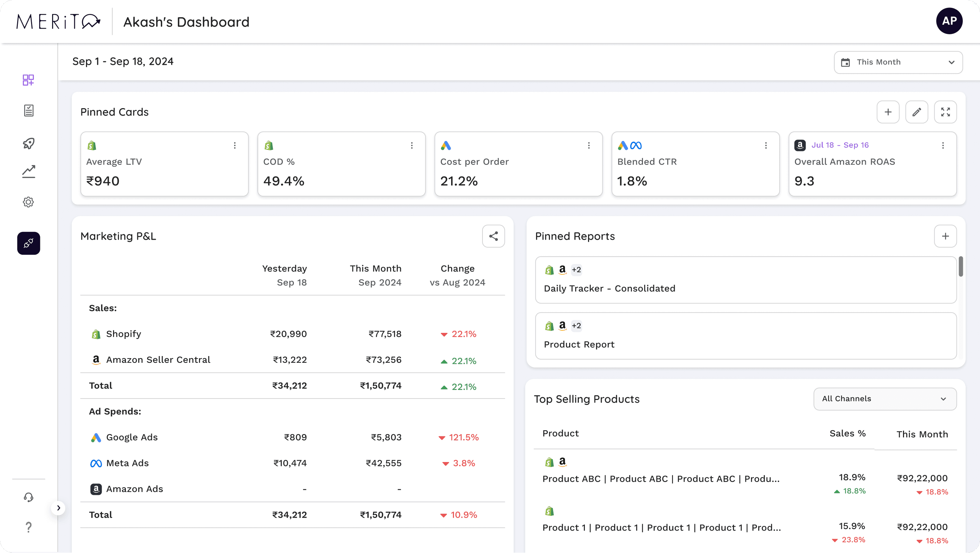Add a new pinned card

[888, 112]
